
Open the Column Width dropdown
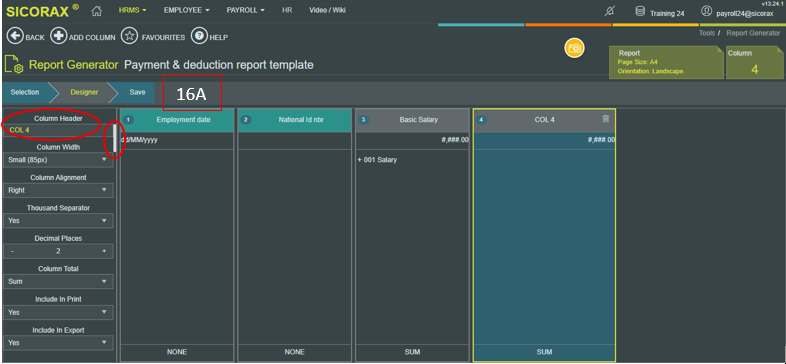pyautogui.click(x=58, y=160)
